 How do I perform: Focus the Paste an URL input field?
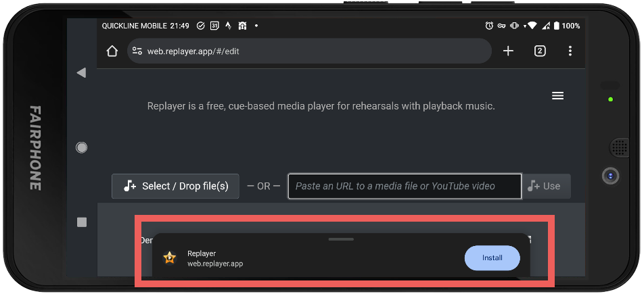click(x=405, y=186)
